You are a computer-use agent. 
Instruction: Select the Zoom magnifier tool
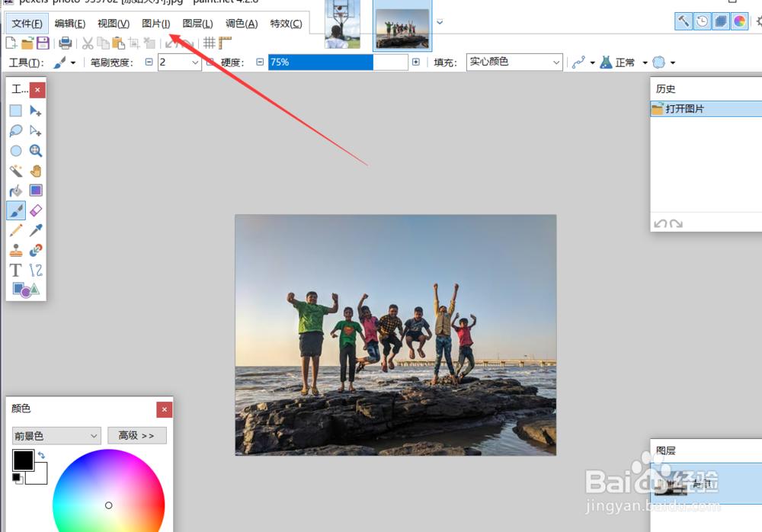(36, 151)
